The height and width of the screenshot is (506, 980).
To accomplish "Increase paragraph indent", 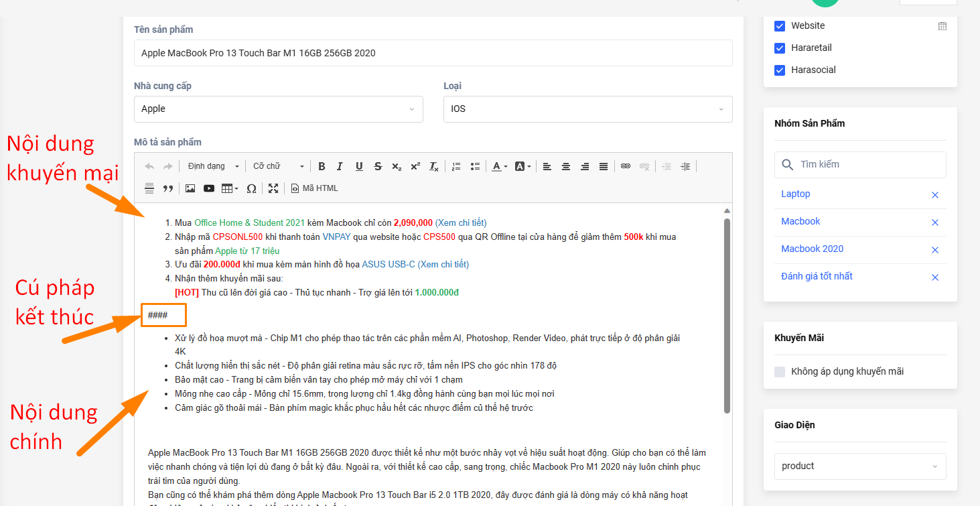I will coord(685,166).
